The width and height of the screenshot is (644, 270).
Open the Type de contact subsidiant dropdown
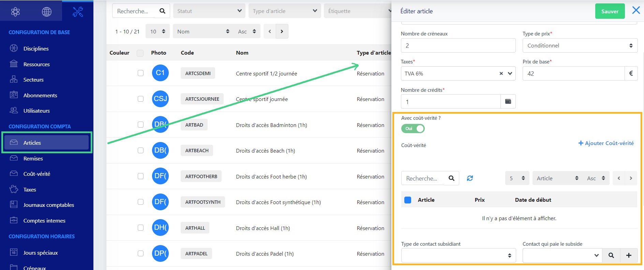(x=459, y=255)
